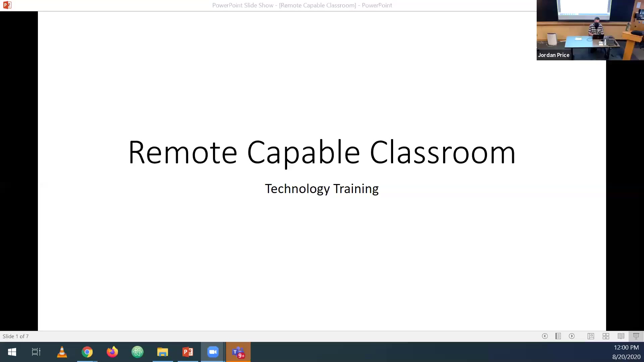Launch Zoom from the taskbar
Viewport: 644px width, 362px height.
point(213,352)
